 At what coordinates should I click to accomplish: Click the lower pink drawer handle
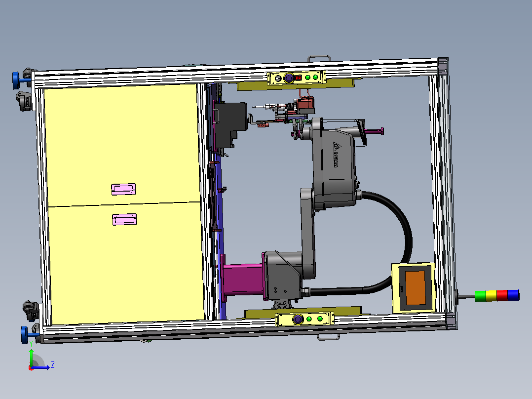tap(124, 219)
